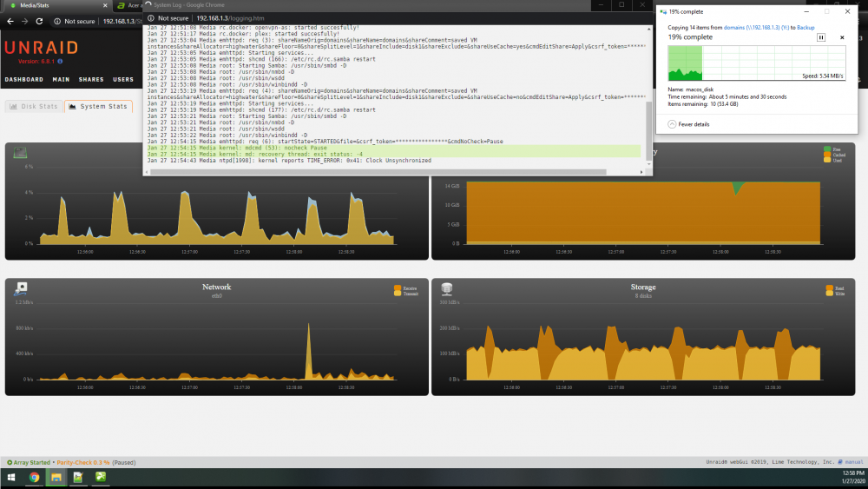Click the Network chart title
Screen dimensions: 868x489
(x=216, y=287)
